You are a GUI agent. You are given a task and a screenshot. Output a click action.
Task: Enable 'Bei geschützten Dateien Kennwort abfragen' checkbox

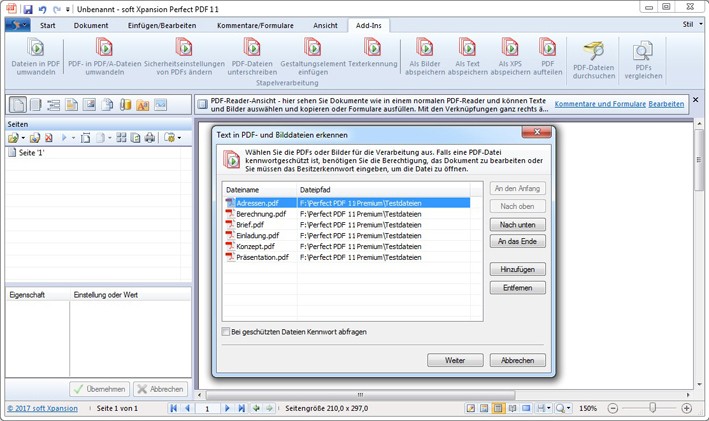coord(225,331)
